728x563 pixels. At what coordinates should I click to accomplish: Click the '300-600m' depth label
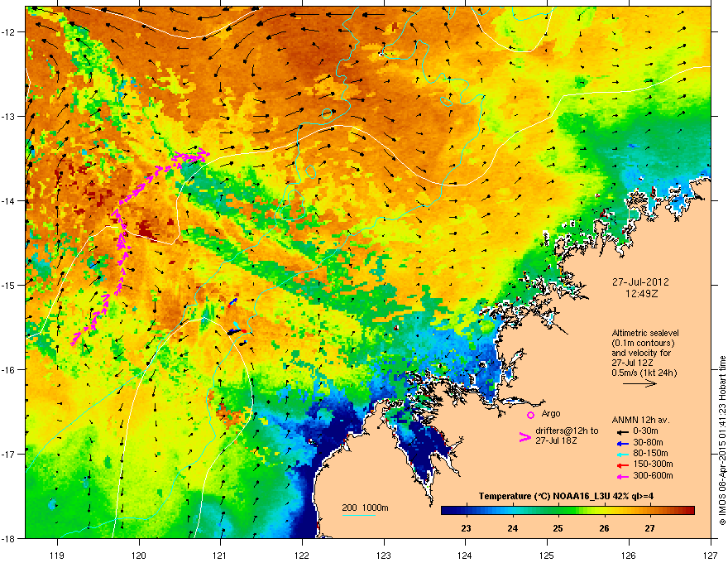pyautogui.click(x=653, y=475)
